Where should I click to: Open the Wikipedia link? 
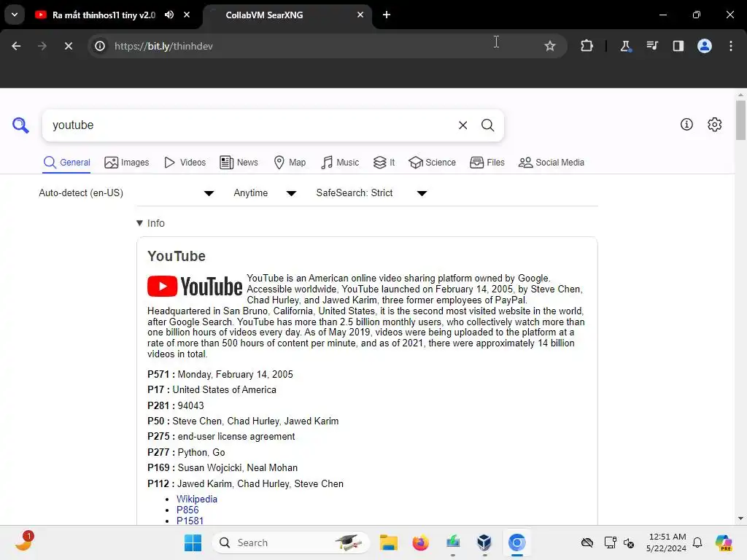(197, 499)
